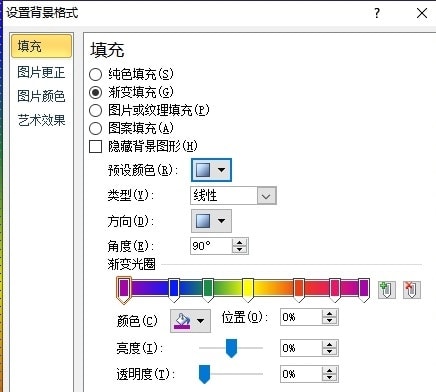The height and width of the screenshot is (392, 436).
Task: Click the 位置 position input field
Action: coord(301,317)
